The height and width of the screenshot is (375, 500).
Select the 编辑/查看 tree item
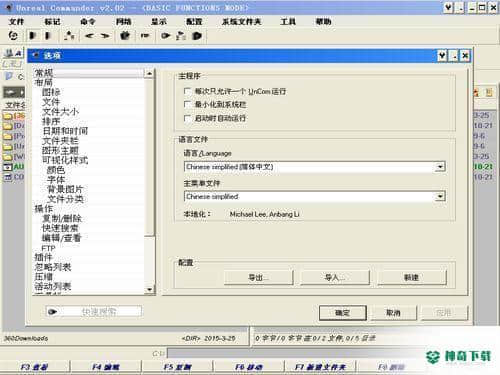62,238
